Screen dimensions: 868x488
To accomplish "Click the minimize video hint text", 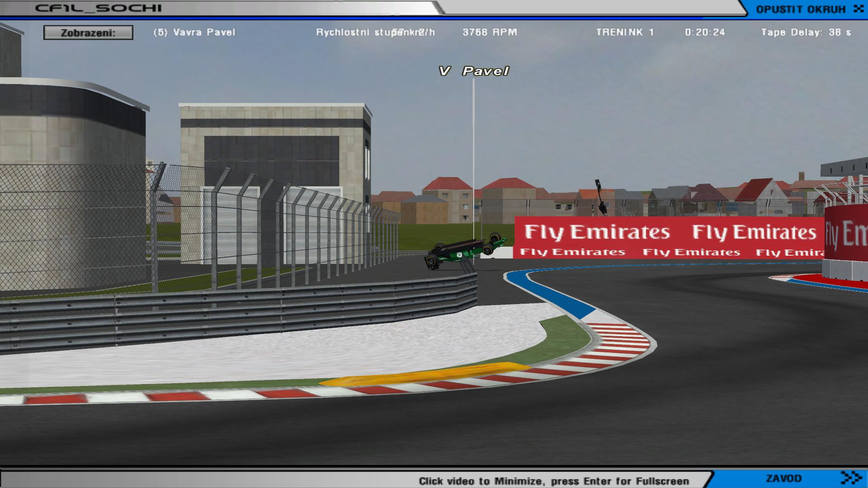I will pos(554,481).
